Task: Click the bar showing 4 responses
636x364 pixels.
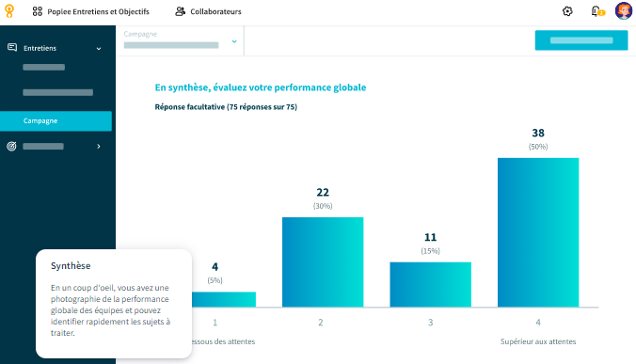Action: 224,299
